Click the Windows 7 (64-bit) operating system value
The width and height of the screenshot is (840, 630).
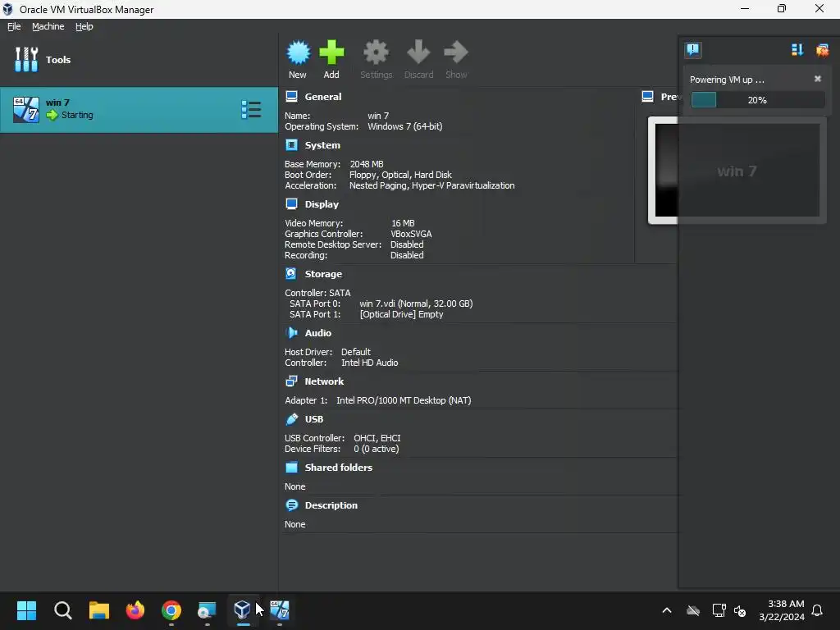coord(405,126)
